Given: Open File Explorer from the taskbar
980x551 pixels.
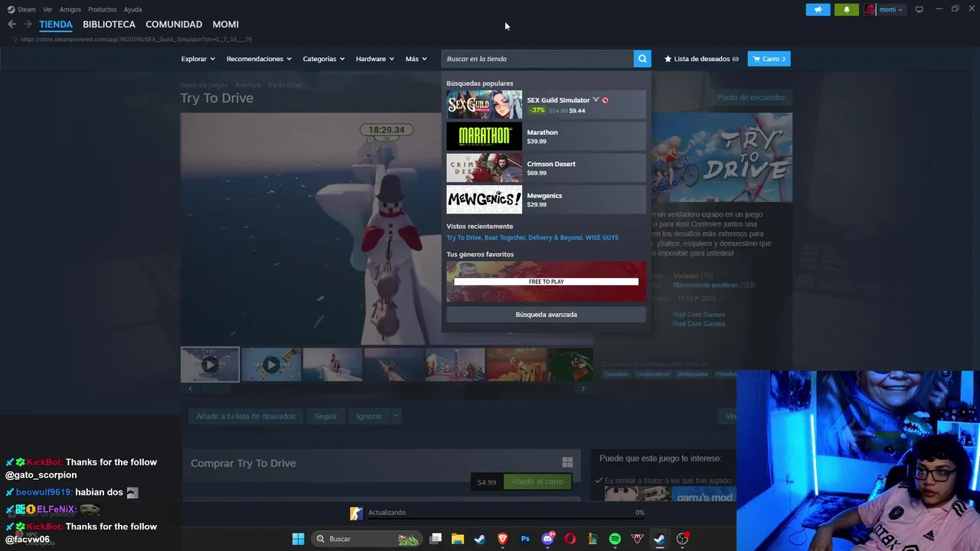Looking at the screenshot, I should click(458, 539).
